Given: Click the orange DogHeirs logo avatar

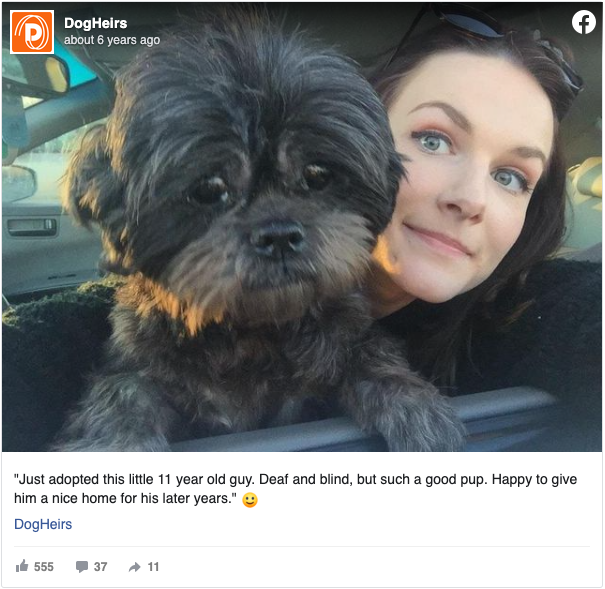Looking at the screenshot, I should [32, 32].
